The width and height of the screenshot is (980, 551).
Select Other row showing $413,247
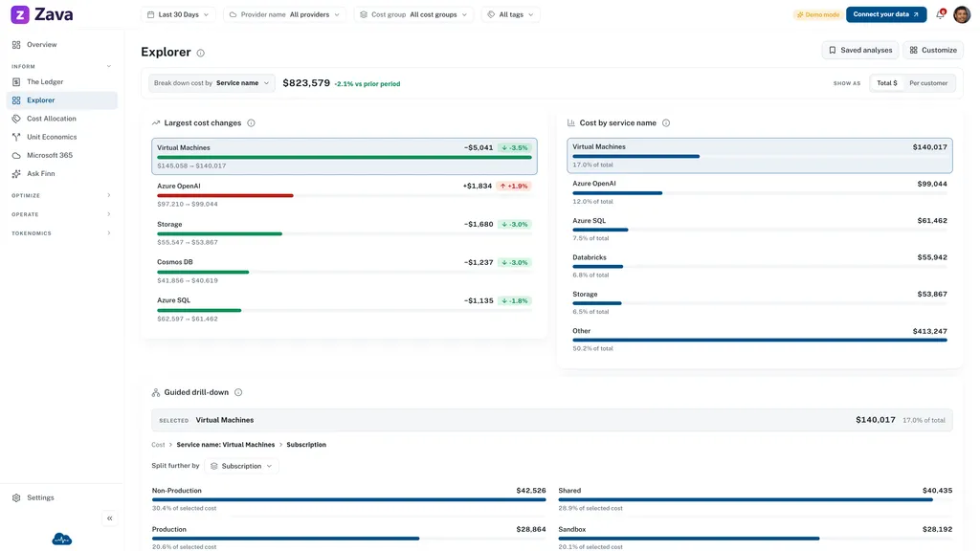point(759,340)
